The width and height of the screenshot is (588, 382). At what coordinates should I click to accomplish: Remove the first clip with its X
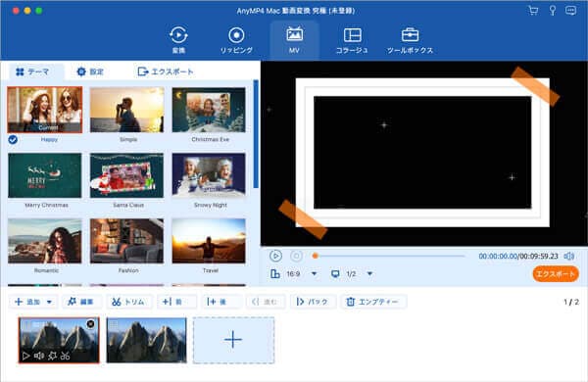pos(90,323)
